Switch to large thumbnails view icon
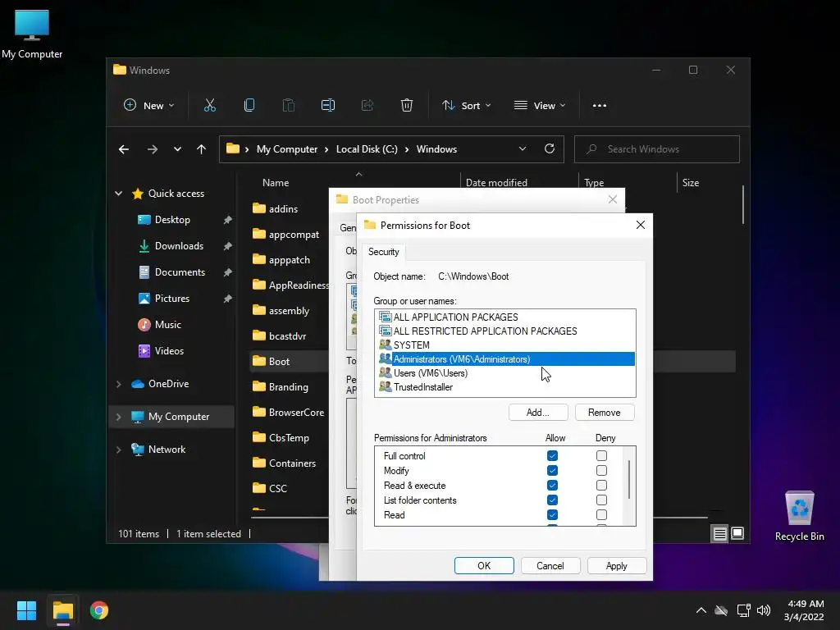840x630 pixels. [737, 533]
